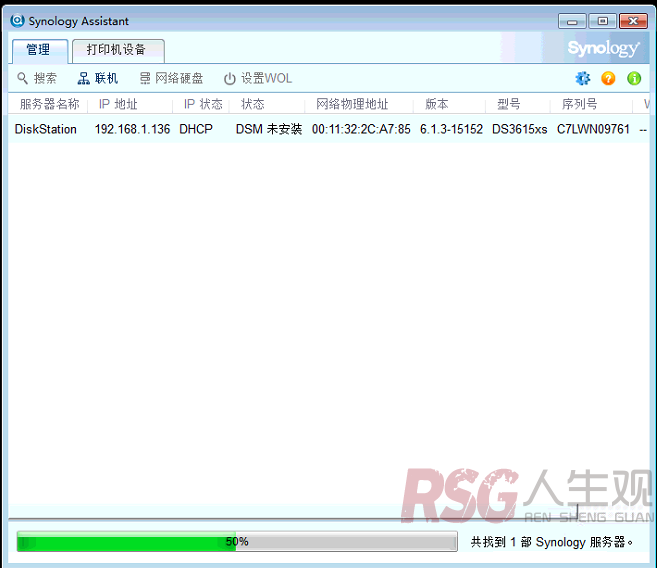657x568 pixels.
Task: Sort by 版本 column header
Action: coord(437,104)
